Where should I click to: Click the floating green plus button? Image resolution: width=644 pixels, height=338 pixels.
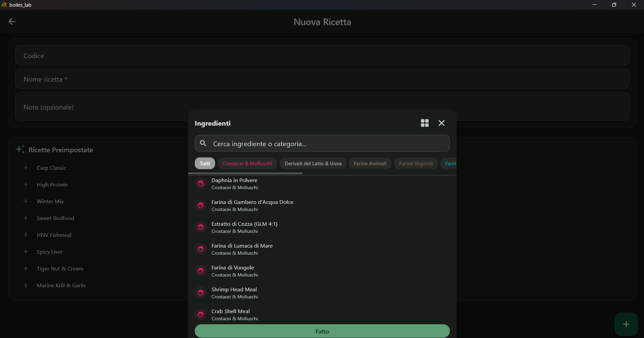(626, 324)
